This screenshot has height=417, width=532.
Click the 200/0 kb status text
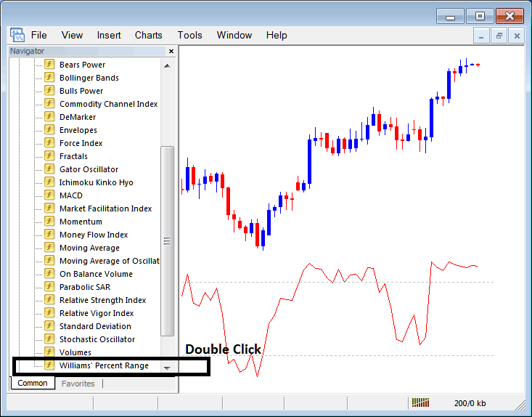(x=470, y=403)
